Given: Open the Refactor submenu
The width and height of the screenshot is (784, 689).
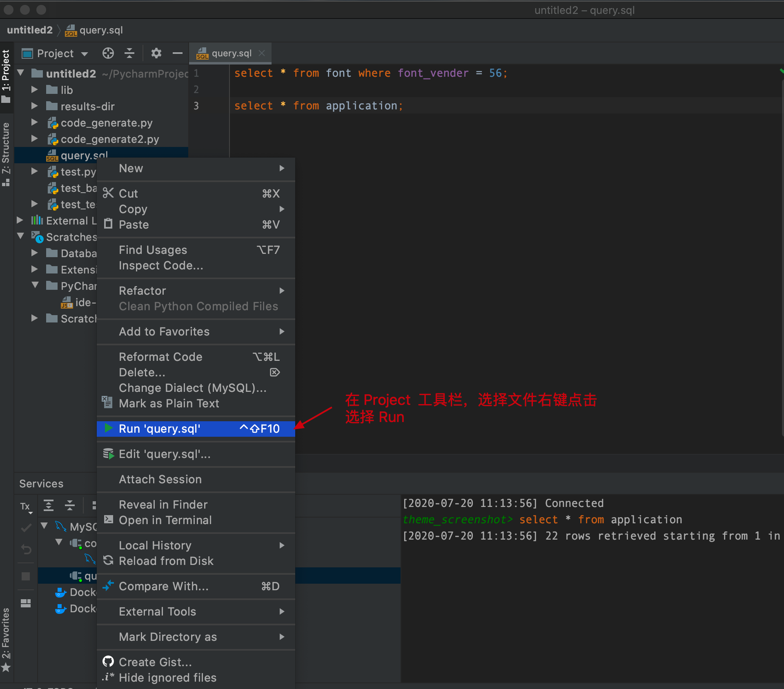Looking at the screenshot, I should (x=196, y=291).
